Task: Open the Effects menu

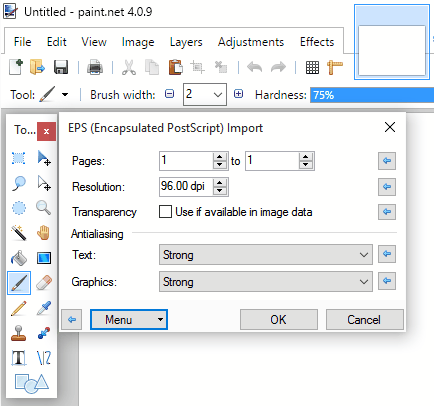Action: click(317, 42)
